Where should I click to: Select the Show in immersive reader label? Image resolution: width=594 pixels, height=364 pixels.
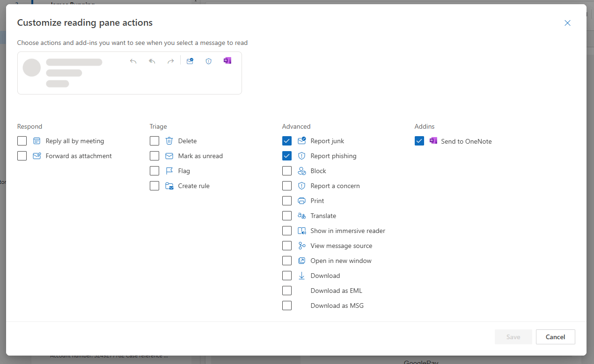(348, 231)
